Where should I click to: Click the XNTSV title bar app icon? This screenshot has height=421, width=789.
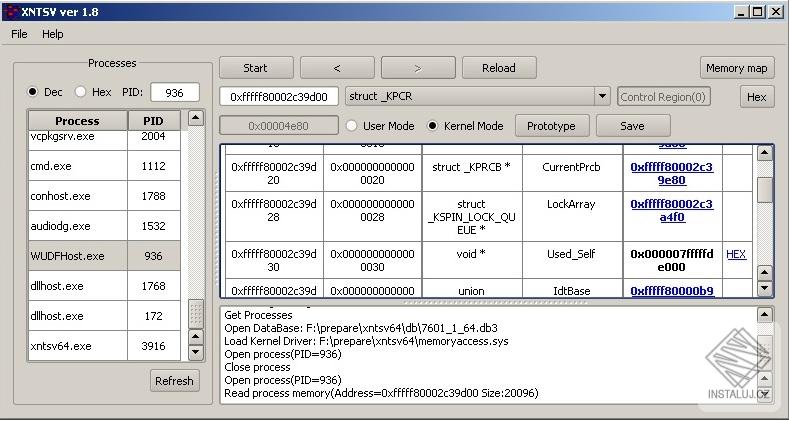[x=11, y=12]
